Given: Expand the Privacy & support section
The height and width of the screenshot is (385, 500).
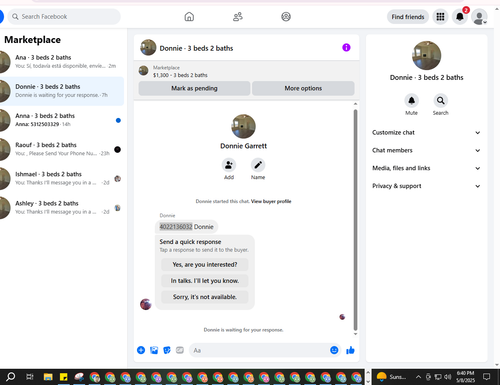Looking at the screenshot, I should pyautogui.click(x=426, y=186).
